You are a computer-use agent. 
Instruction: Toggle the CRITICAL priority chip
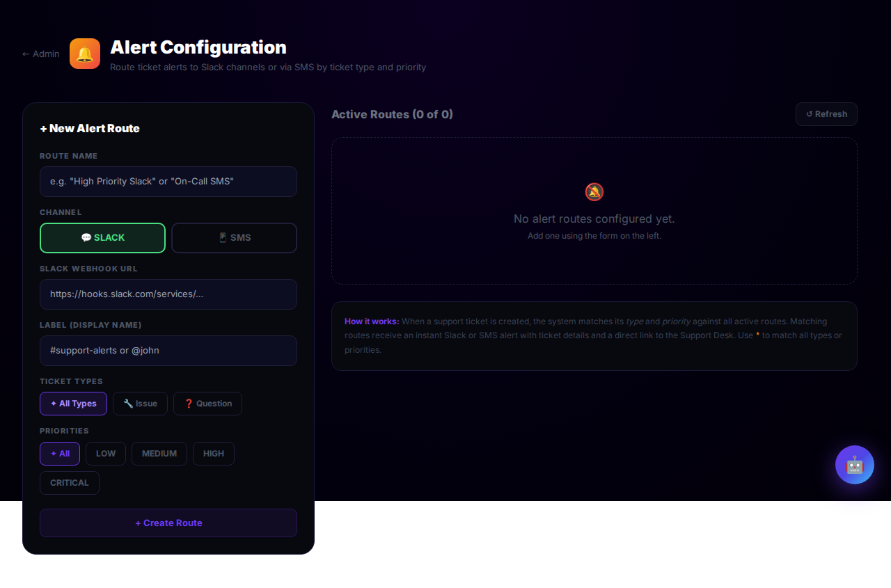pyautogui.click(x=70, y=483)
